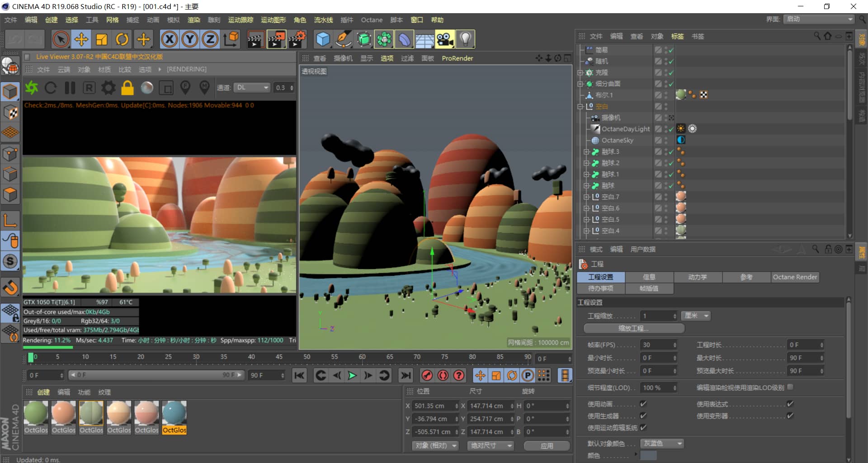Click the 应用 button in coordinates panel
Screen dimensions: 868x463
click(x=547, y=446)
